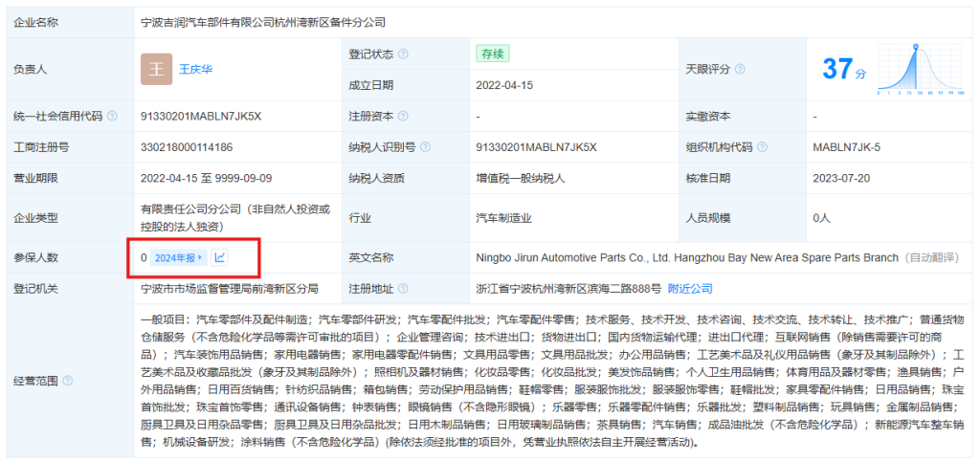
Task: Click the help icon next to 经营范围
Action: [x=67, y=380]
